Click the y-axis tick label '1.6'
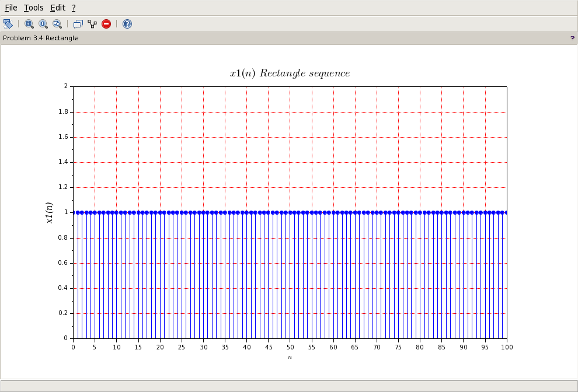 click(64, 136)
